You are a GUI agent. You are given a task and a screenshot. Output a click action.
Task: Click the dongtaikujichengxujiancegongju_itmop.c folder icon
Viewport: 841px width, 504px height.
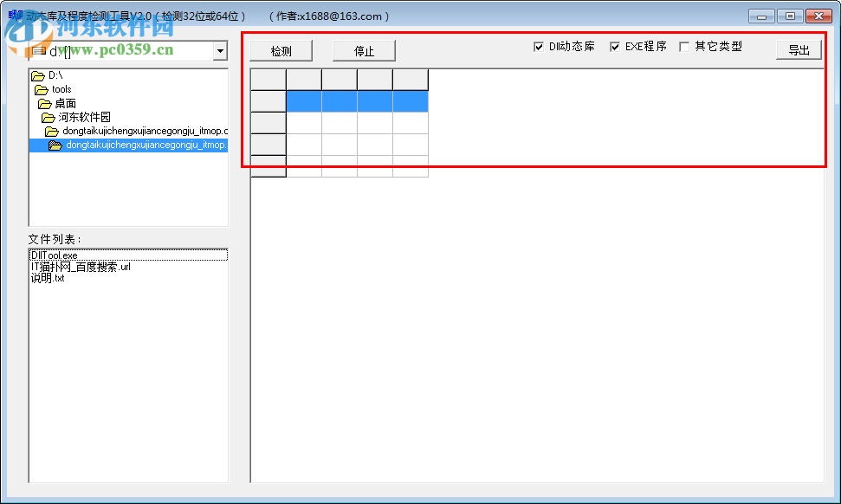point(51,131)
